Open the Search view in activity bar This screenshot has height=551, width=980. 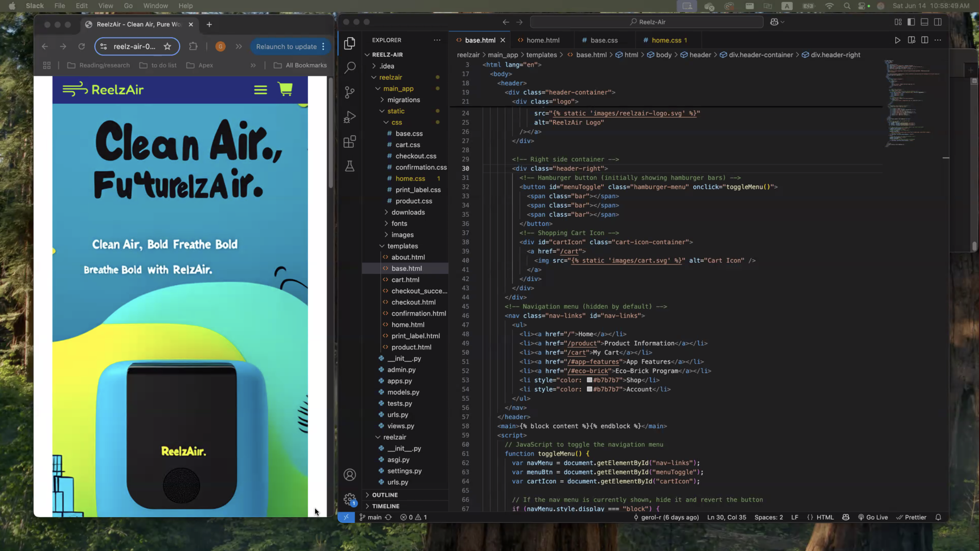[350, 68]
